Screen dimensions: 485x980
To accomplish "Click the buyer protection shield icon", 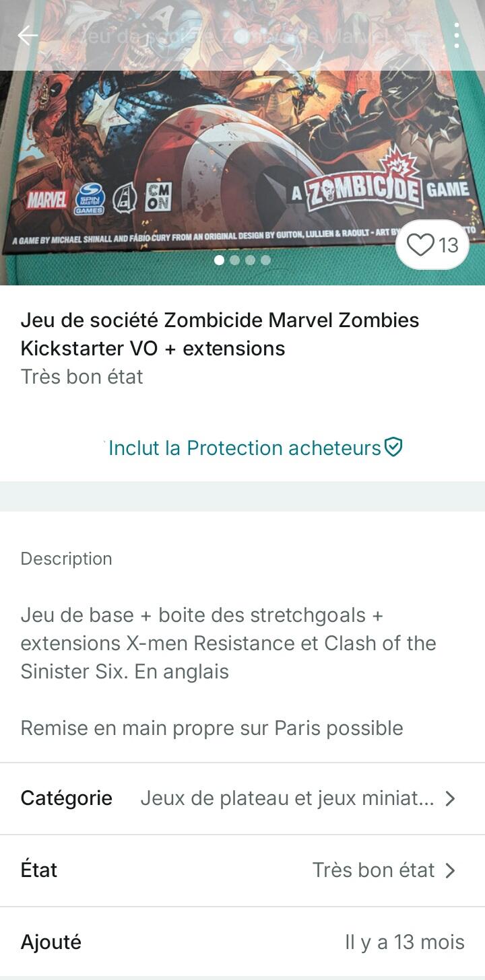I will [393, 447].
